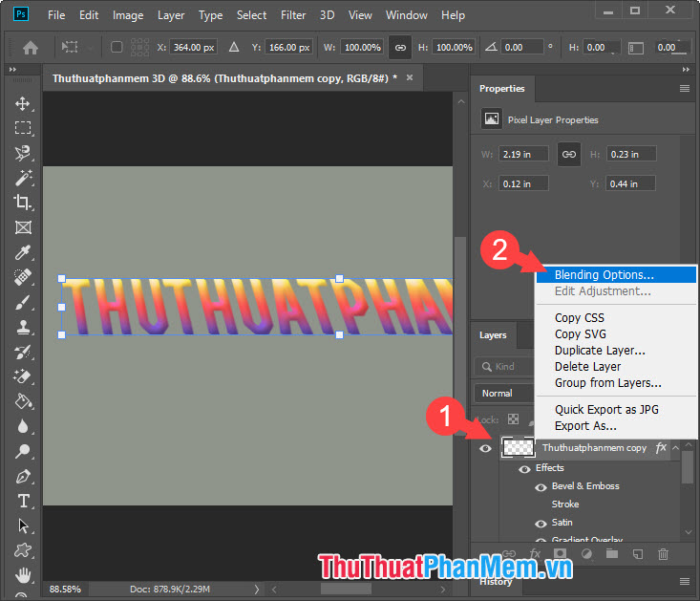Click Delete Layer in the context menu
Viewport: 700px width, 601px height.
[616, 367]
